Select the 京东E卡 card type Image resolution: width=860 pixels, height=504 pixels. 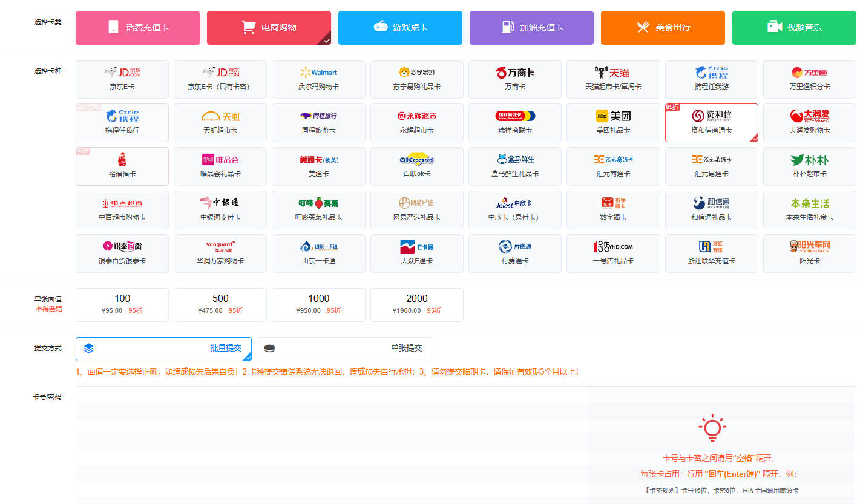[x=122, y=79]
